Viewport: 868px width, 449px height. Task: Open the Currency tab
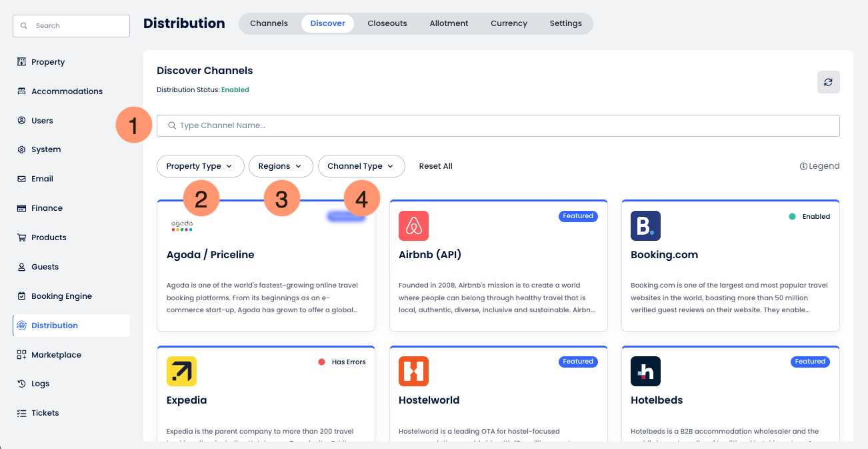coord(509,23)
